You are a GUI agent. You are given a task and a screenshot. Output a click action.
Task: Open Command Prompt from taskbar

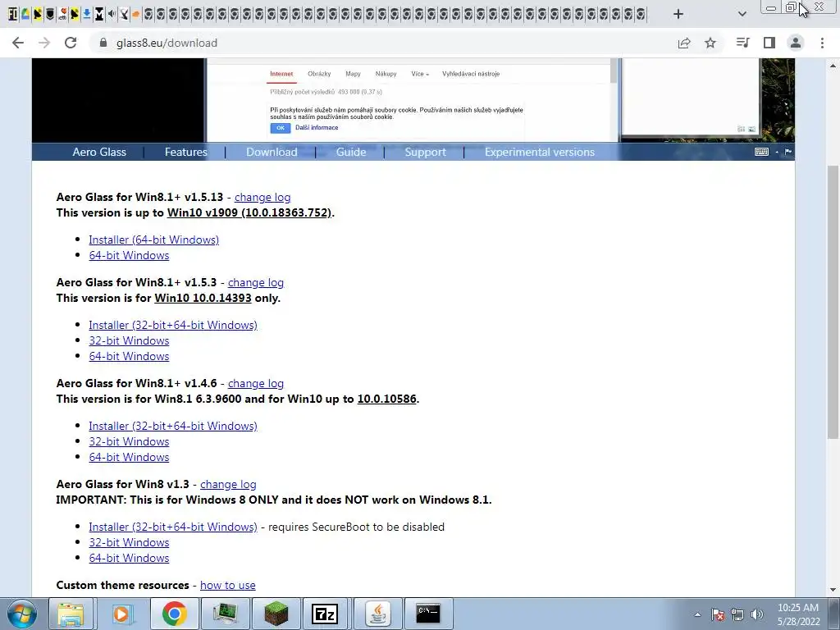428,614
